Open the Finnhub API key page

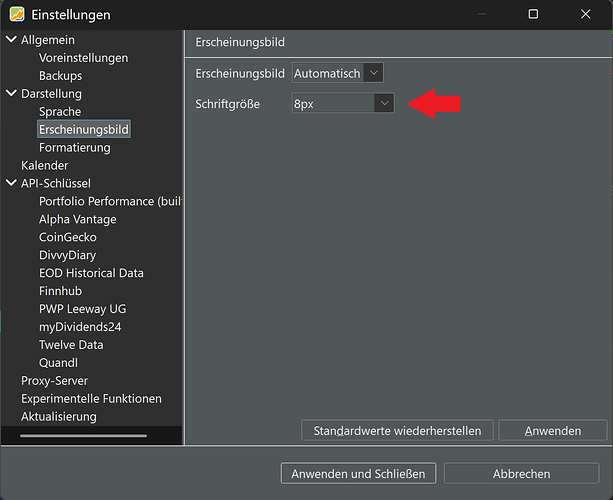[61, 291]
